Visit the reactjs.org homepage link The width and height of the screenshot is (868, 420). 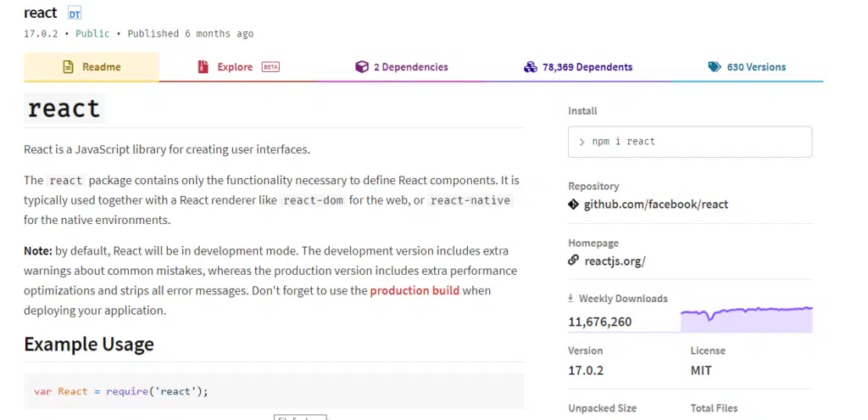[x=615, y=261]
